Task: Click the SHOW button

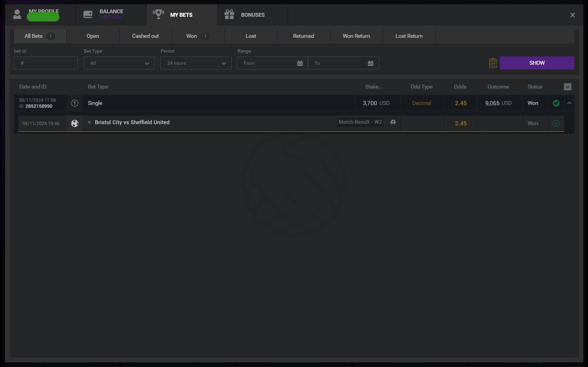Action: [x=537, y=63]
